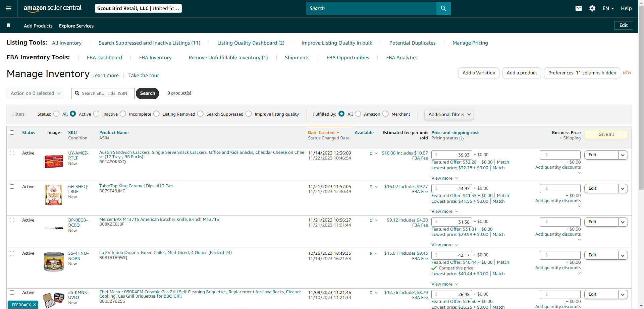Select the Inactive status filter
644x309 pixels.
point(96,114)
